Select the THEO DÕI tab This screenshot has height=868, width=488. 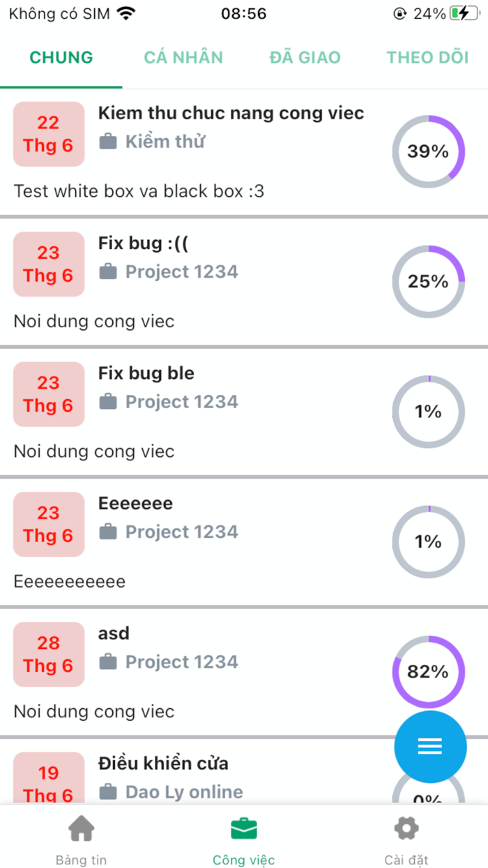click(x=427, y=57)
